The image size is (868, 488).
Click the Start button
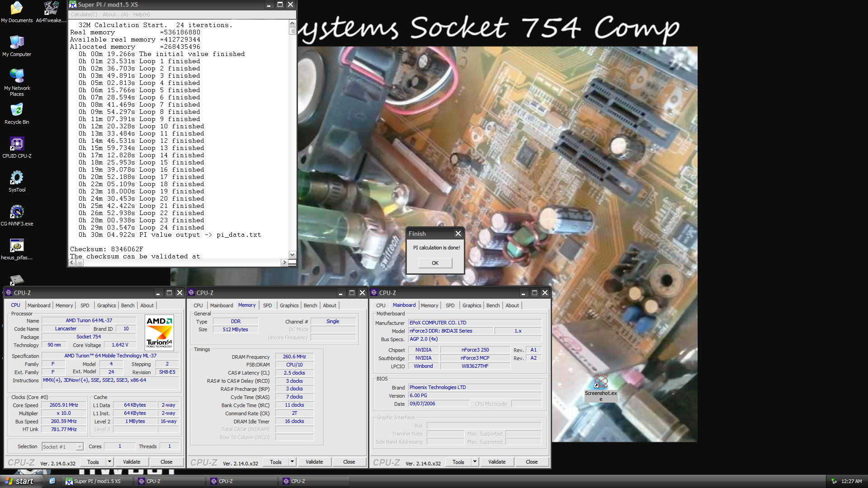pos(21,481)
